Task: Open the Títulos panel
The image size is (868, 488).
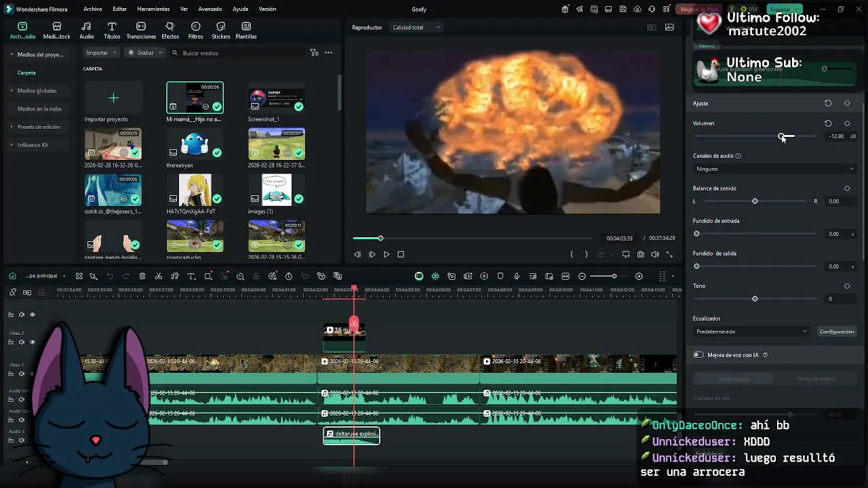Action: click(x=112, y=30)
